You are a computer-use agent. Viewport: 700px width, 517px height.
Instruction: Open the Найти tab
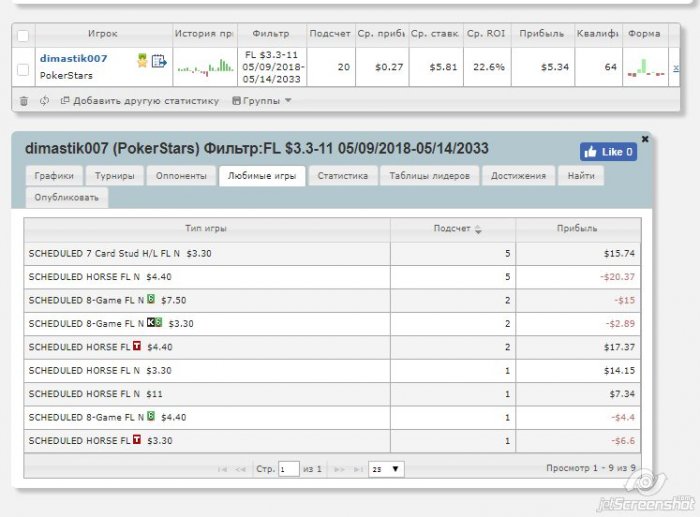[x=581, y=176]
